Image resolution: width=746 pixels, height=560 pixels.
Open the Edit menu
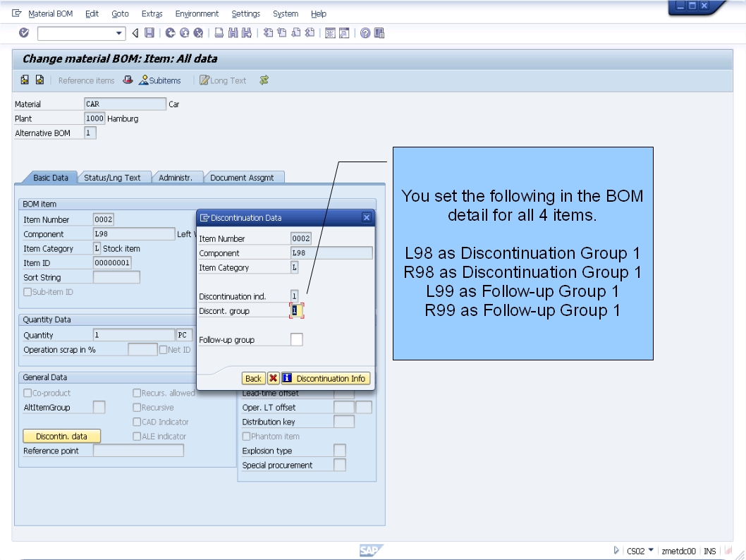point(92,14)
